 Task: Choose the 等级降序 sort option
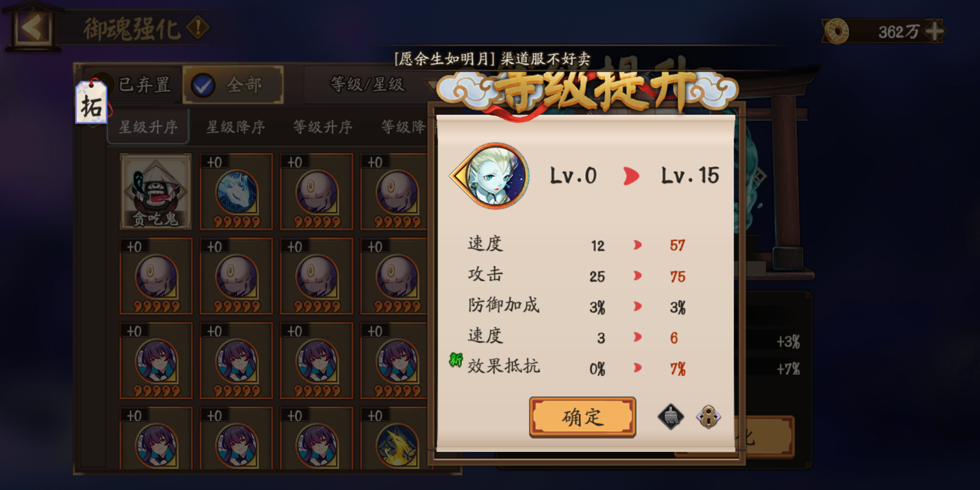click(x=404, y=127)
